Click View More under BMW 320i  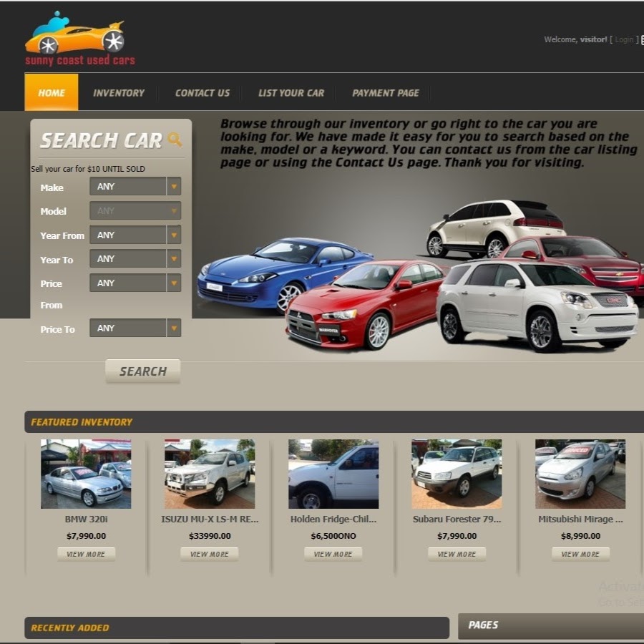87,554
